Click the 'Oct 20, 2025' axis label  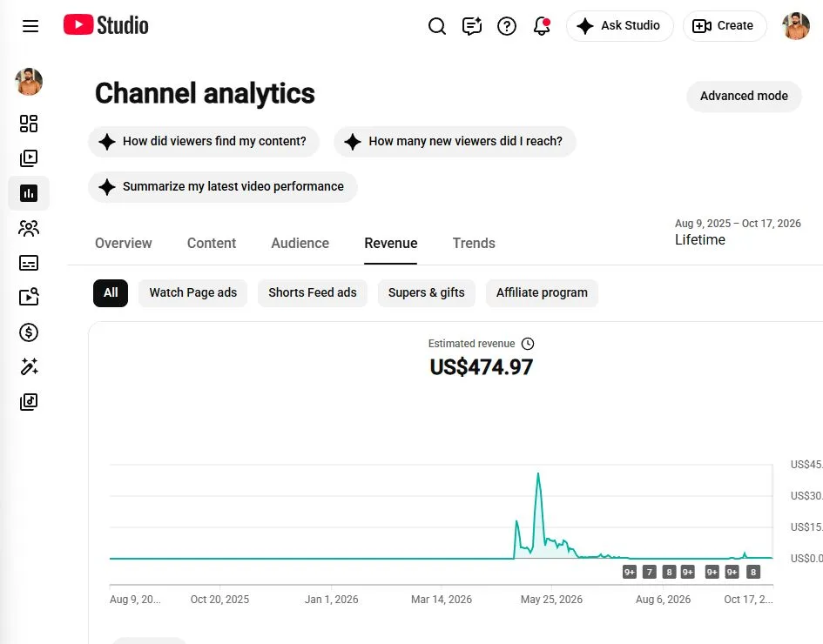pos(220,600)
